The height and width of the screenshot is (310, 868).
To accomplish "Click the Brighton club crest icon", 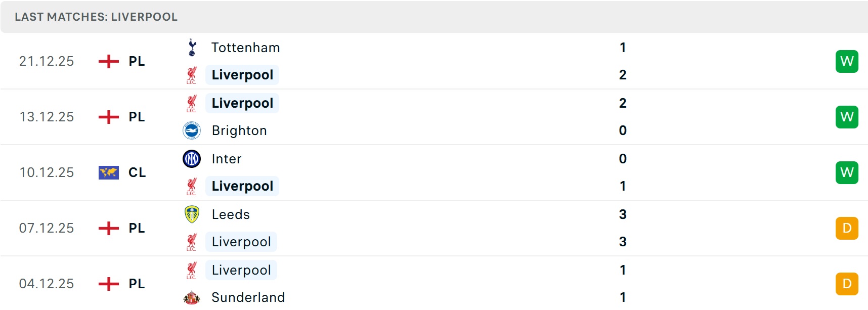I will [192, 130].
